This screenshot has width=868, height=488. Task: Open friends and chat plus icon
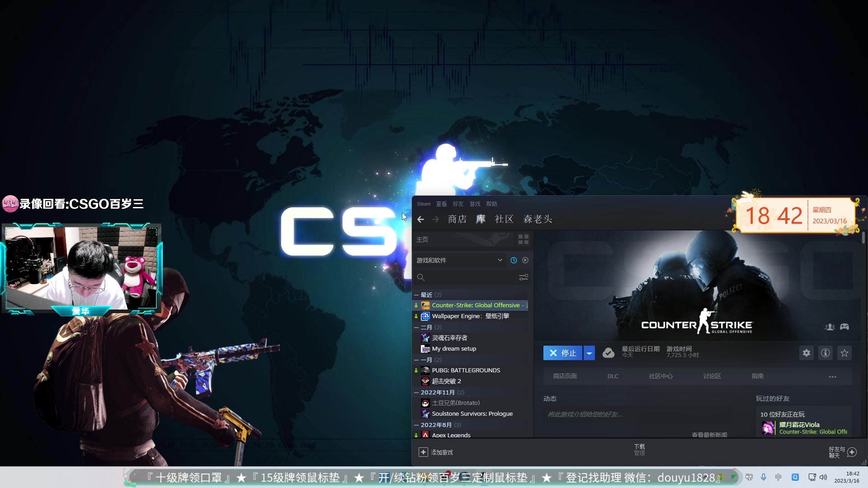pyautogui.click(x=852, y=452)
